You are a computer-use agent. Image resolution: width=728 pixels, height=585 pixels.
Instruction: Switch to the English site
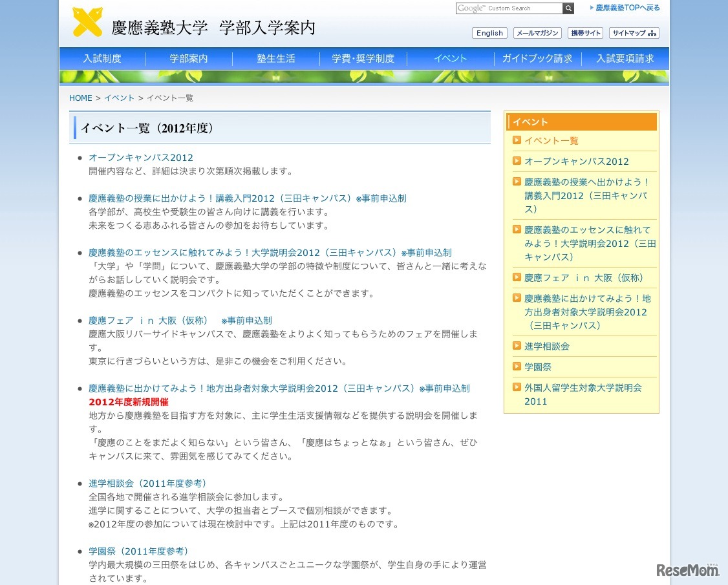[x=489, y=33]
